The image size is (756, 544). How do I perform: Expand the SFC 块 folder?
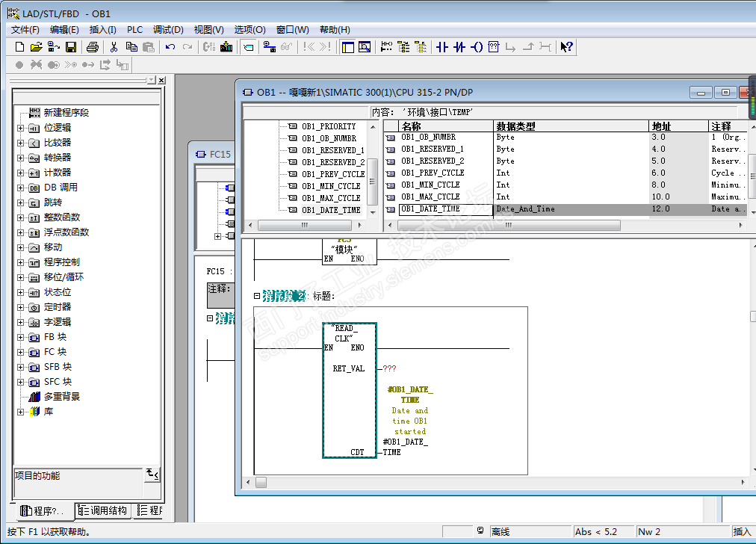click(x=20, y=382)
